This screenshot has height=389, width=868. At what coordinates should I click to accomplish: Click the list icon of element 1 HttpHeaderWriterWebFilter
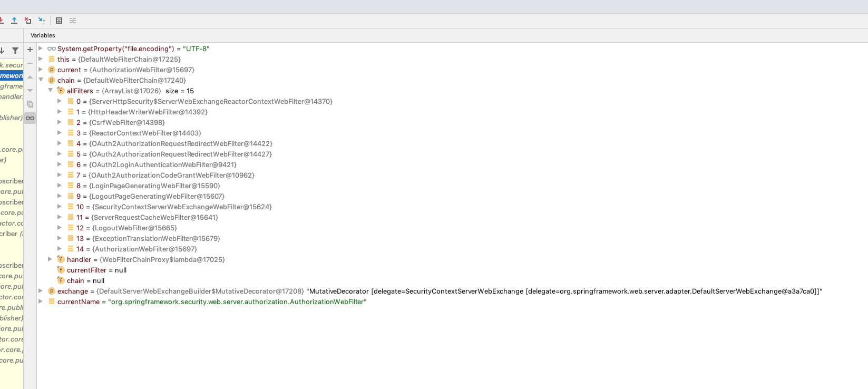[71, 112]
